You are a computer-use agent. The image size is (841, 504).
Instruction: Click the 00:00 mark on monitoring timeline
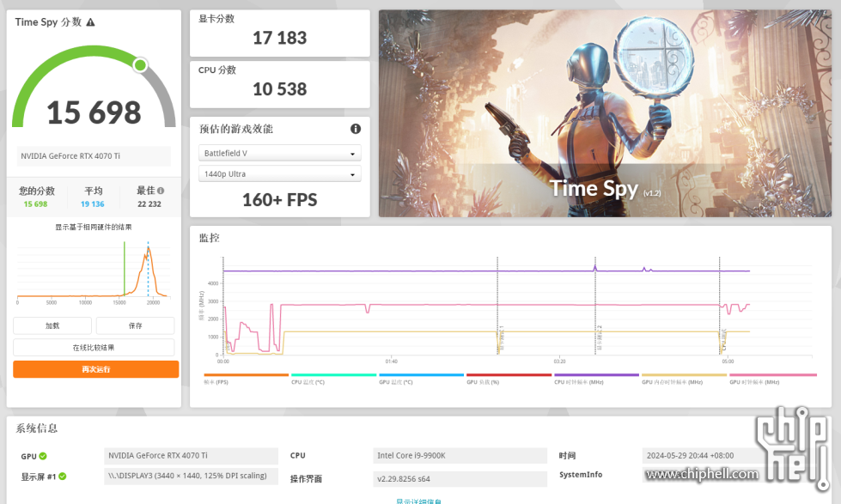223,361
